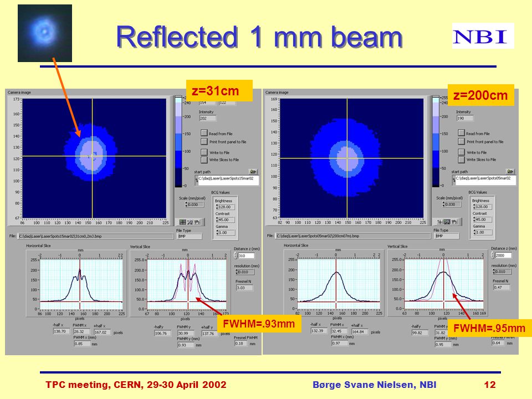This screenshot has height=399, width=532.
Task: Click the intensity color ramp in z=200cm panel
Action: click(x=436, y=141)
